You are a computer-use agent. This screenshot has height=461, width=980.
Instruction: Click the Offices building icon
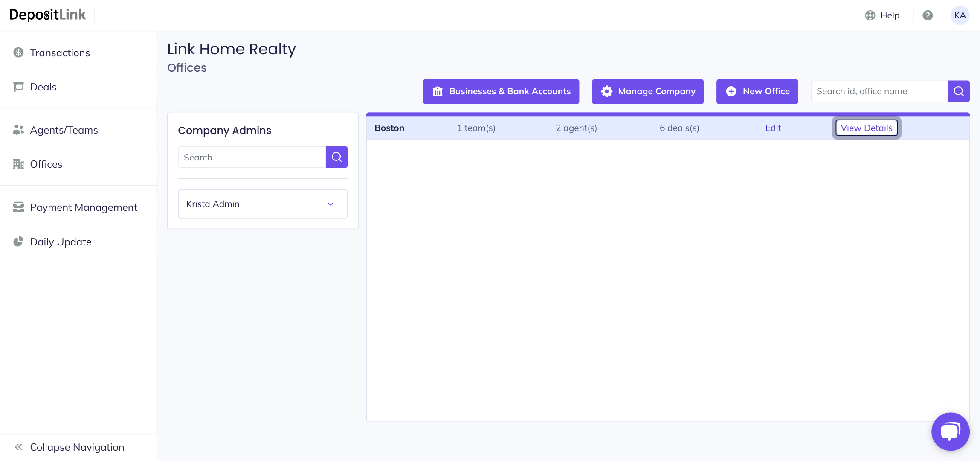pyautogui.click(x=18, y=164)
